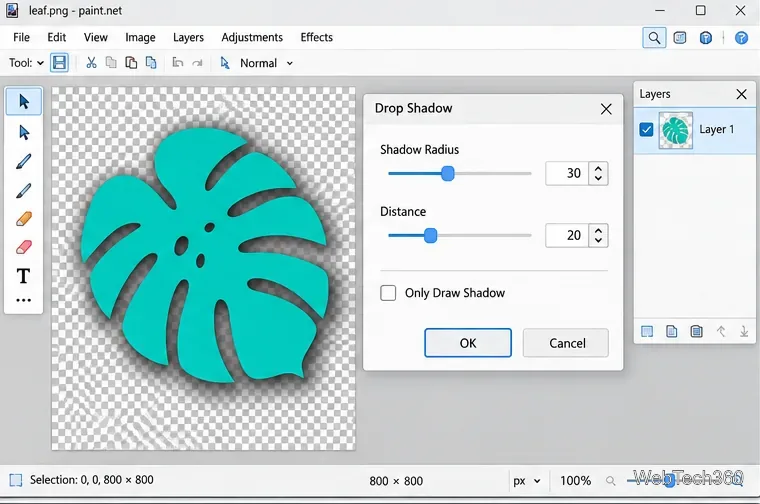This screenshot has height=504, width=760.
Task: Click selection mode cursor icon beside Normal
Action: (x=225, y=63)
